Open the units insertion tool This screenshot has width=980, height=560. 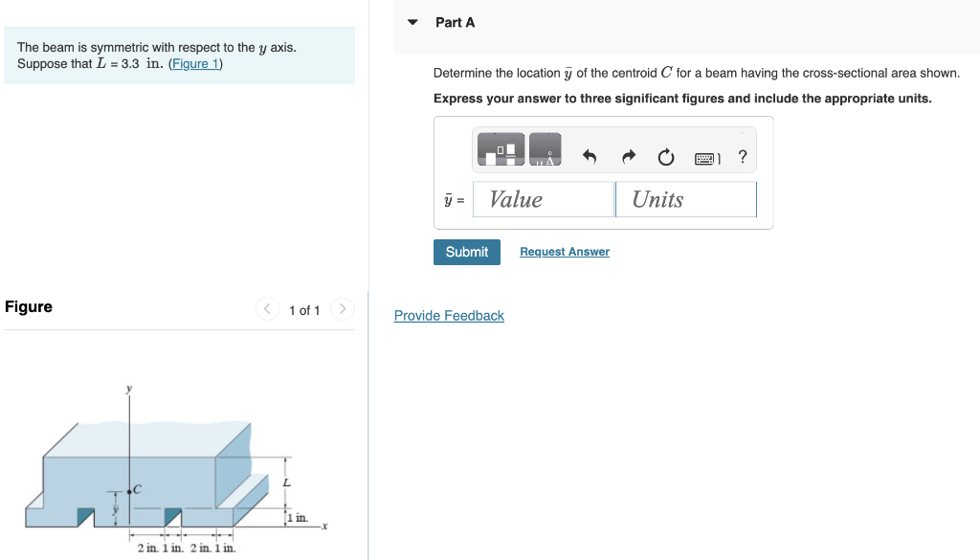tap(546, 149)
